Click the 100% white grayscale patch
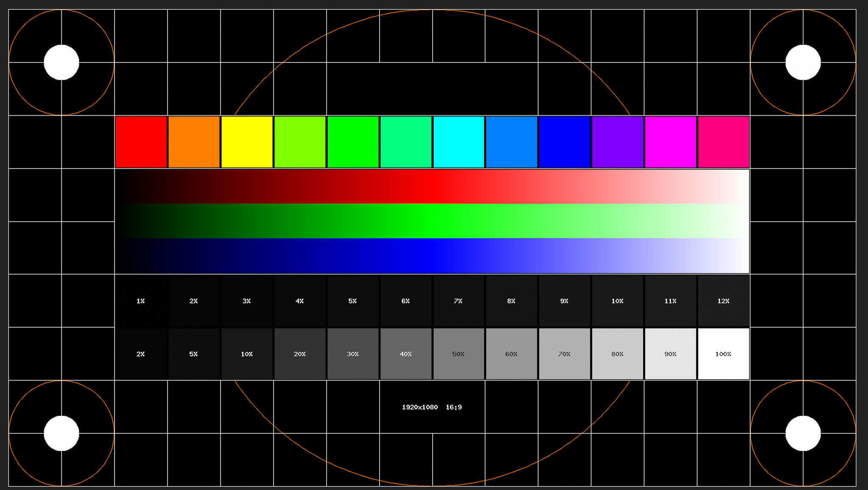The image size is (868, 490). (723, 354)
